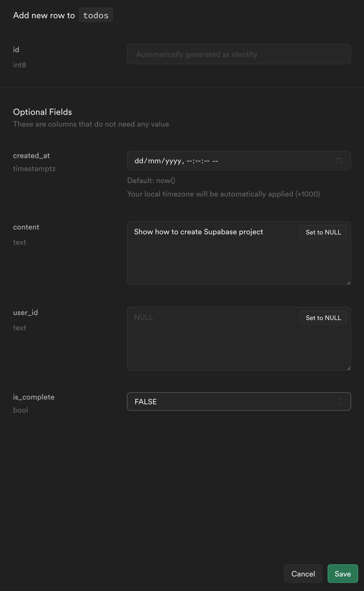Select the 'bool' type label

(20, 410)
